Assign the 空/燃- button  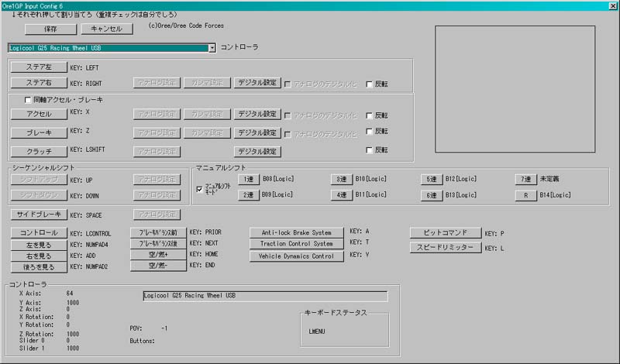pyautogui.click(x=158, y=266)
